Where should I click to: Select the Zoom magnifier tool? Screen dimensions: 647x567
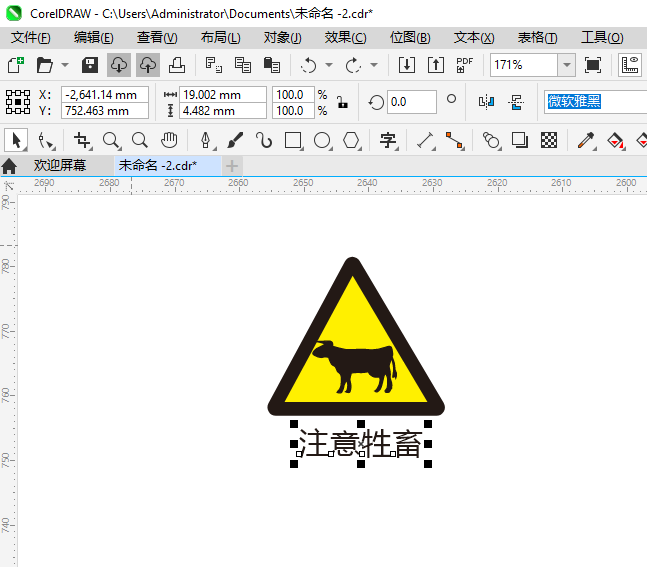(x=111, y=140)
